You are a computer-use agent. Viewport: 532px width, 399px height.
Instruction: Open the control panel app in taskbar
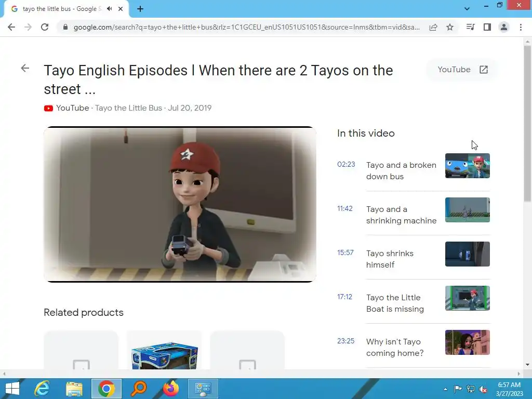(x=203, y=389)
